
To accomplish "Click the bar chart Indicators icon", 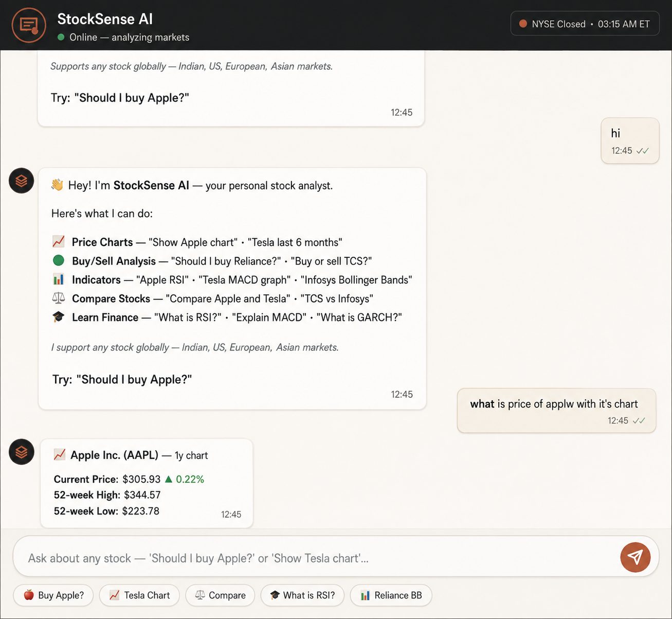I will [x=59, y=279].
